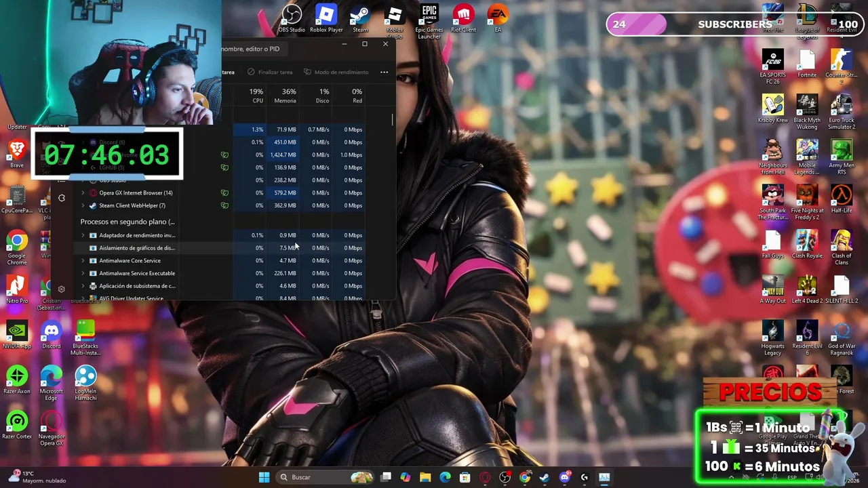Launch A Way Out shortcut
868x488 pixels.
[x=773, y=290]
